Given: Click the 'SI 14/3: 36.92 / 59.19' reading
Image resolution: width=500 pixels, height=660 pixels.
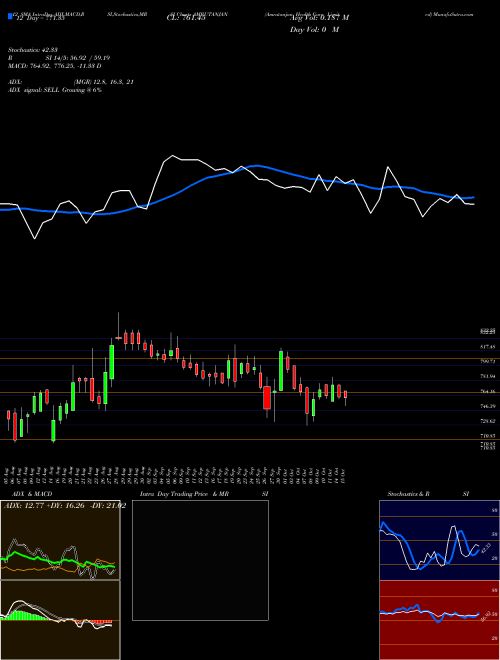Looking at the screenshot, I should click(78, 58).
